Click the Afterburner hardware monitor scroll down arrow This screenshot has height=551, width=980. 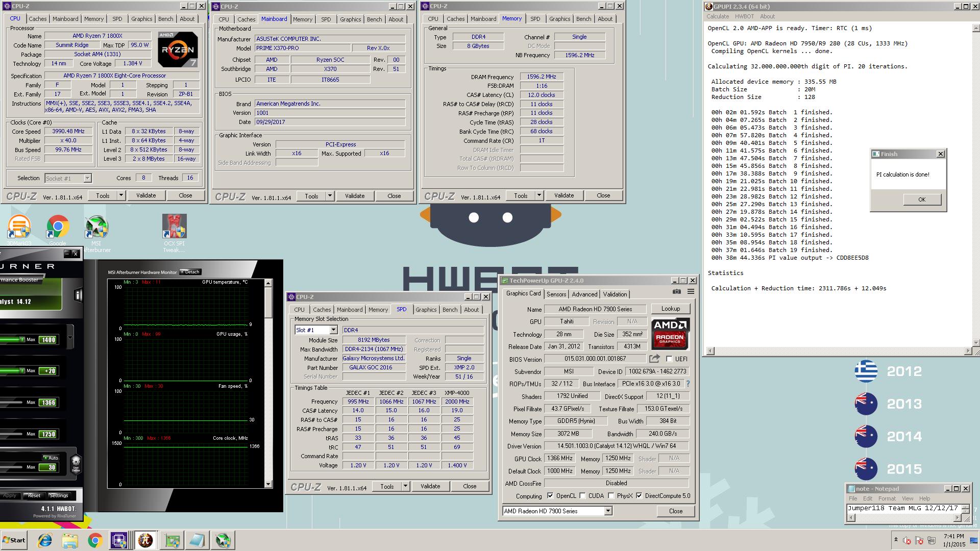pos(269,484)
